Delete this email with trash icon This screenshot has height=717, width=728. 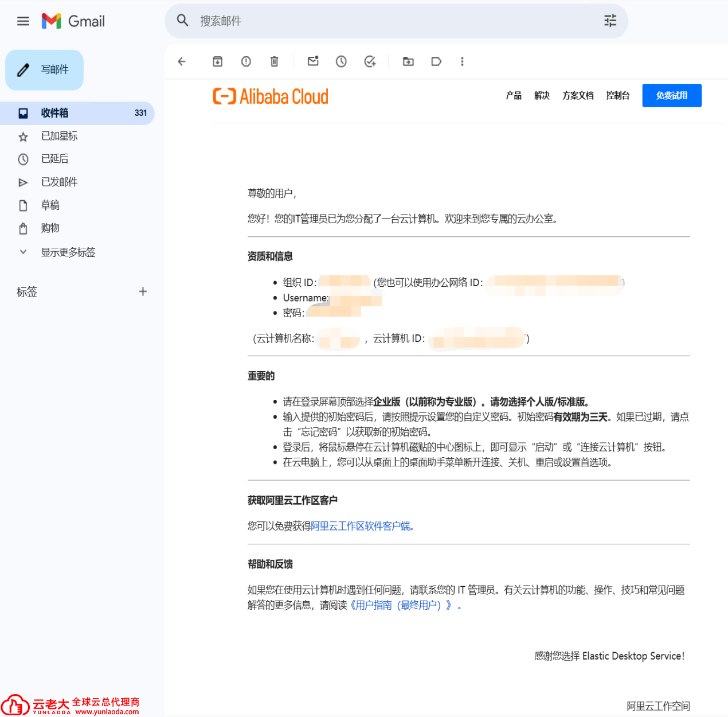click(x=275, y=61)
